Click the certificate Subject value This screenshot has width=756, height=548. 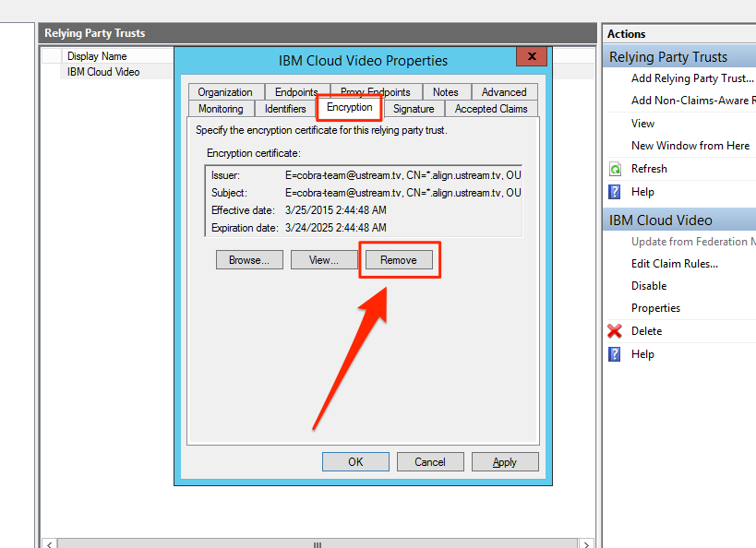coord(403,193)
